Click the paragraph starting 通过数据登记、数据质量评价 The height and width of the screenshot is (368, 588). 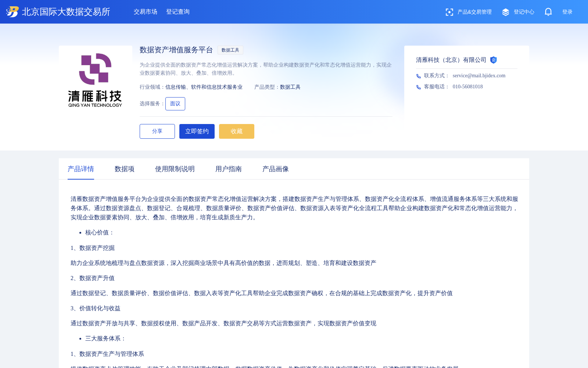tap(262, 293)
